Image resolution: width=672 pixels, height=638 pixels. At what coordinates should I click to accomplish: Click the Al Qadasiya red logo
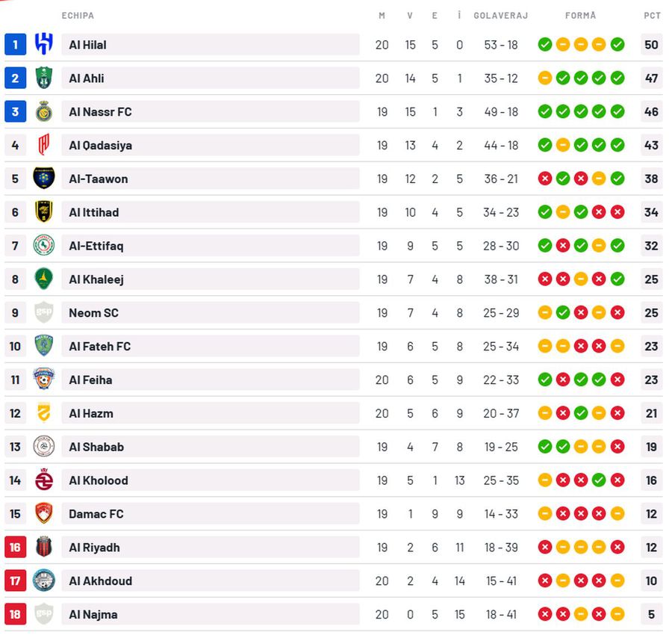pos(44,145)
